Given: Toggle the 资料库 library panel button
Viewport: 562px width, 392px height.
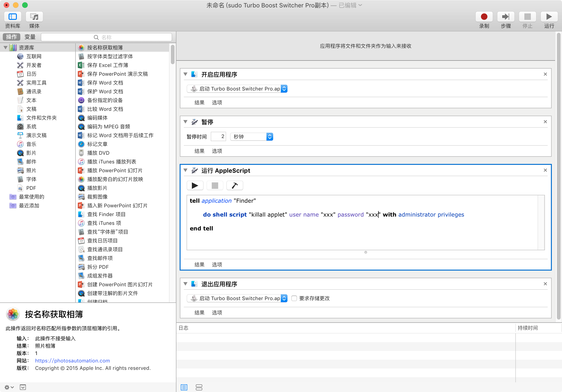Looking at the screenshot, I should (x=12, y=17).
